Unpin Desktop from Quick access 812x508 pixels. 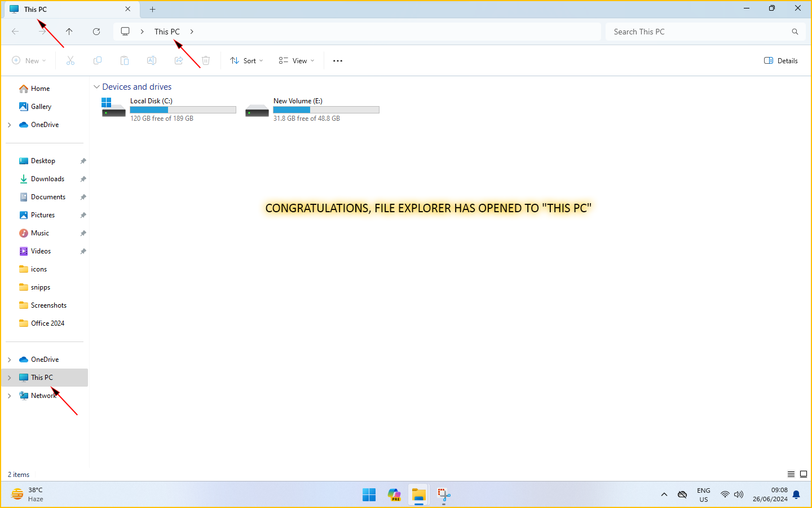click(x=83, y=161)
